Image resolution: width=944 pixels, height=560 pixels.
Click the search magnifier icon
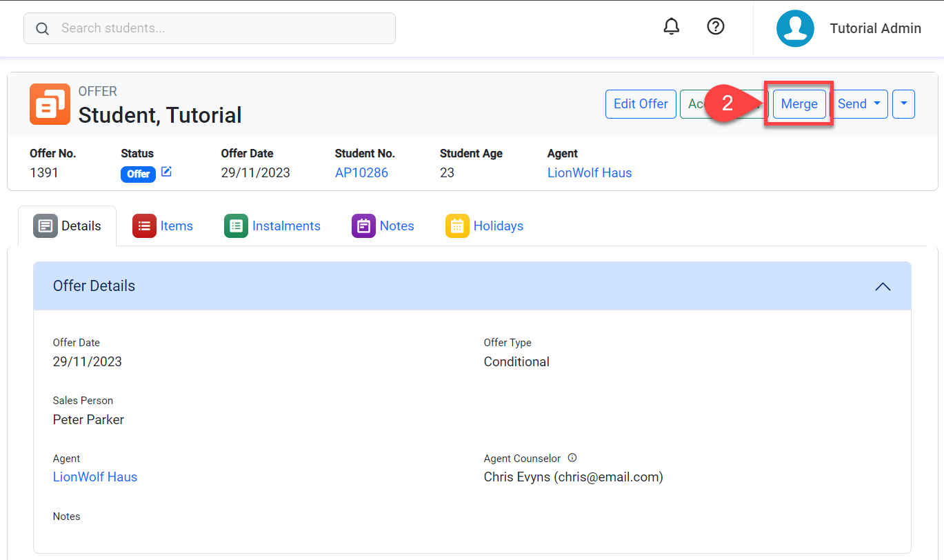43,29
